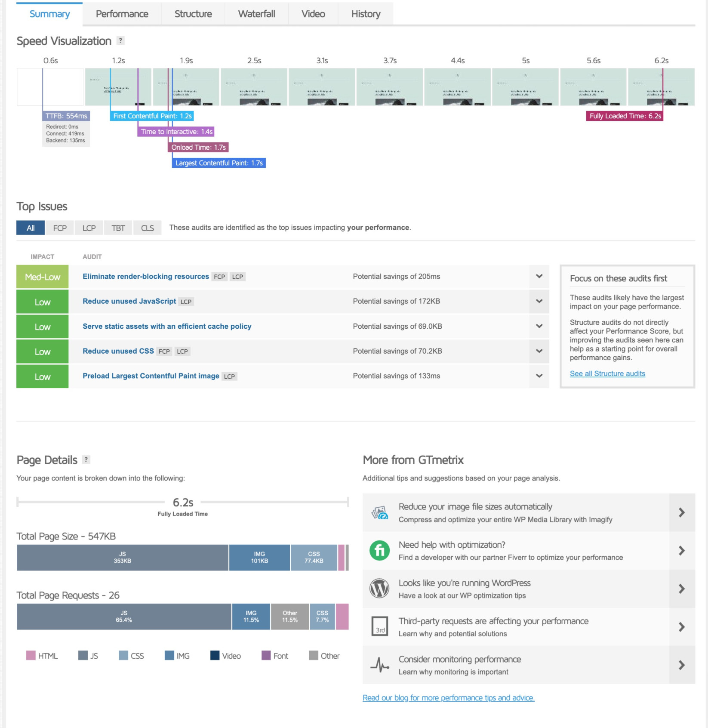Select the All issues filter
The image size is (708, 728).
coord(31,228)
